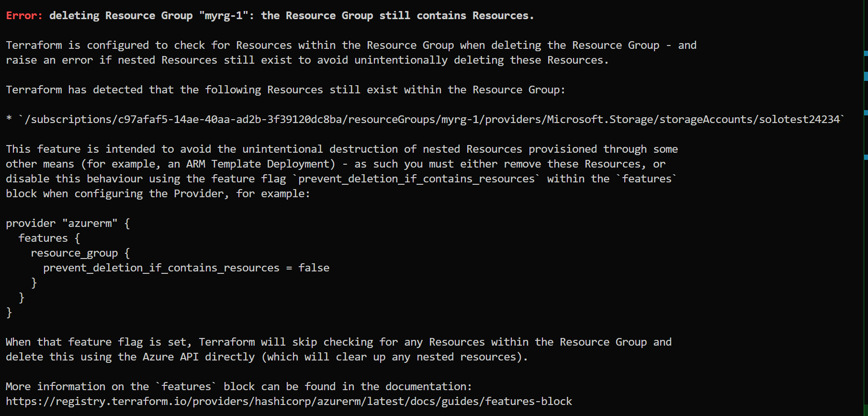Click the top blue scrollbar marker

coord(866,53)
